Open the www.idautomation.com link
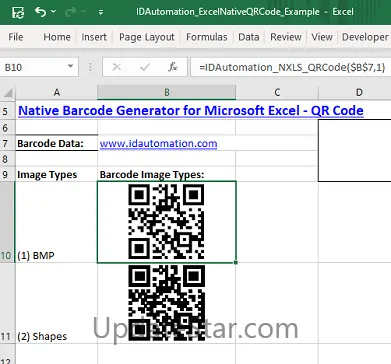Image resolution: width=391 pixels, height=364 pixels. [158, 143]
